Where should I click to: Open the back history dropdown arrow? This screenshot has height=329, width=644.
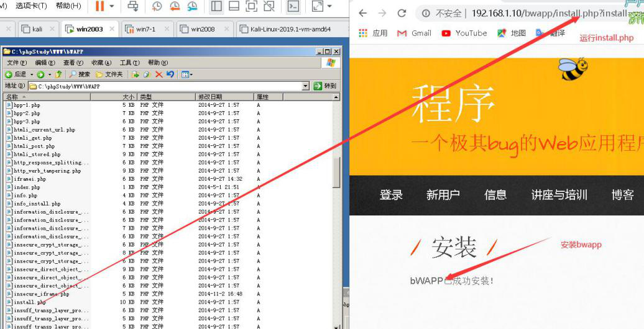point(31,74)
